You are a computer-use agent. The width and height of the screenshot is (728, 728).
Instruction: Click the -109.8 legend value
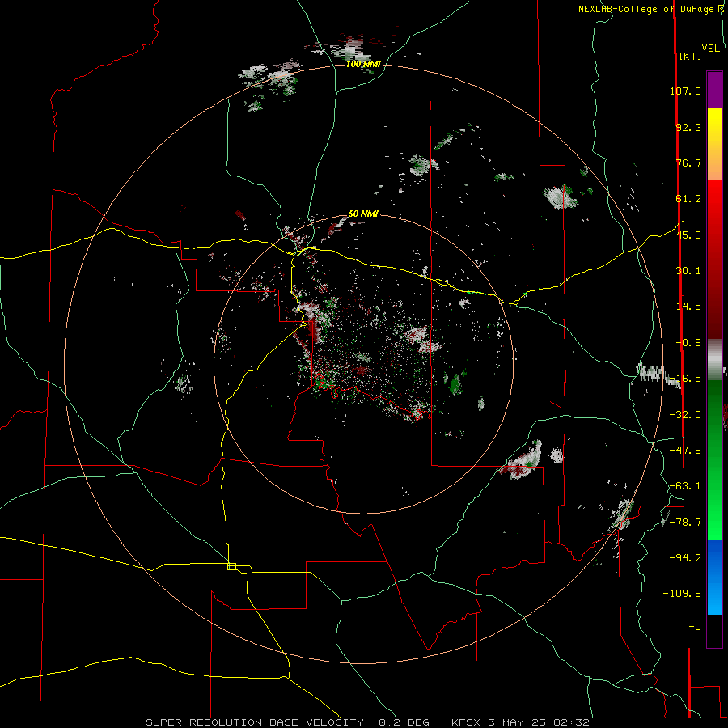click(682, 594)
